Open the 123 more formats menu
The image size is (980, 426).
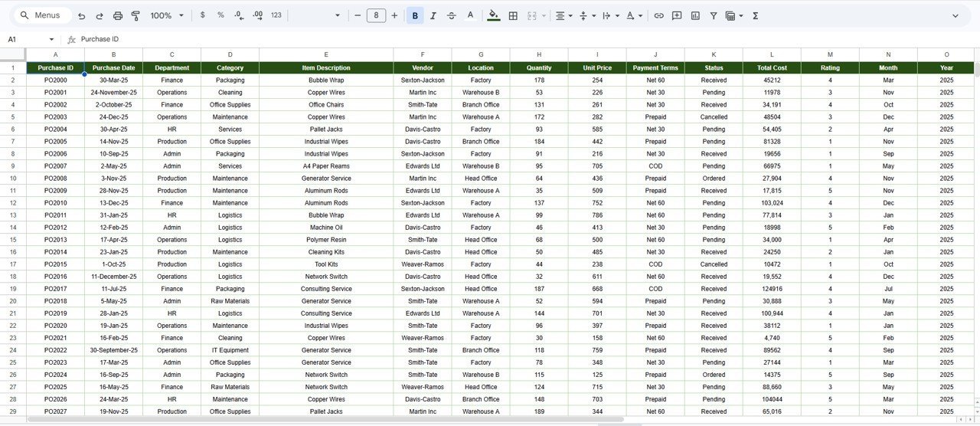276,15
